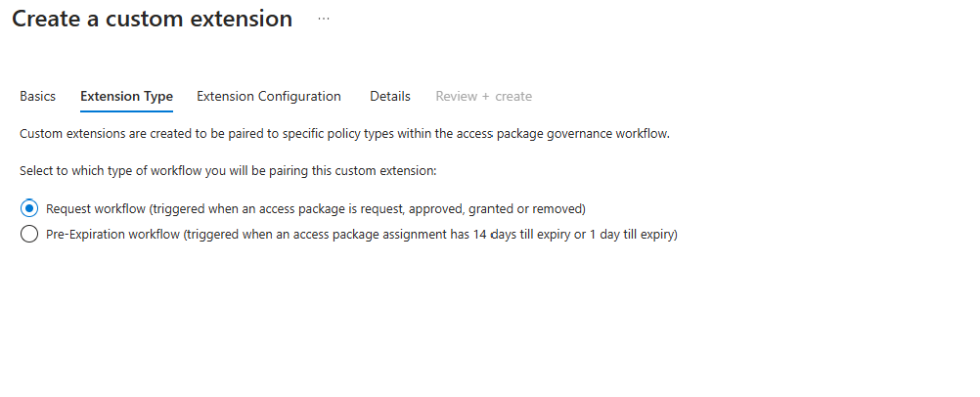Click '14 days till expiry' in Pre-Expiration option
The height and width of the screenshot is (397, 980).
pos(521,235)
